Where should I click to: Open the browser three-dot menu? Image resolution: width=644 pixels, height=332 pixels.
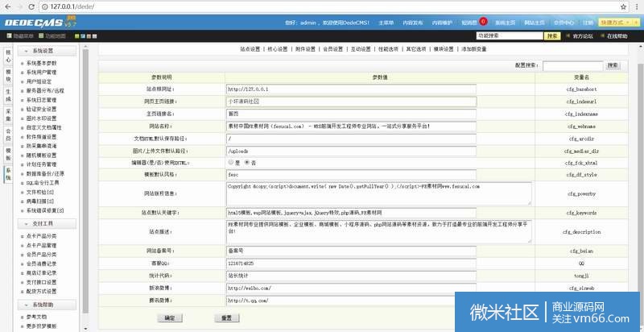636,7
